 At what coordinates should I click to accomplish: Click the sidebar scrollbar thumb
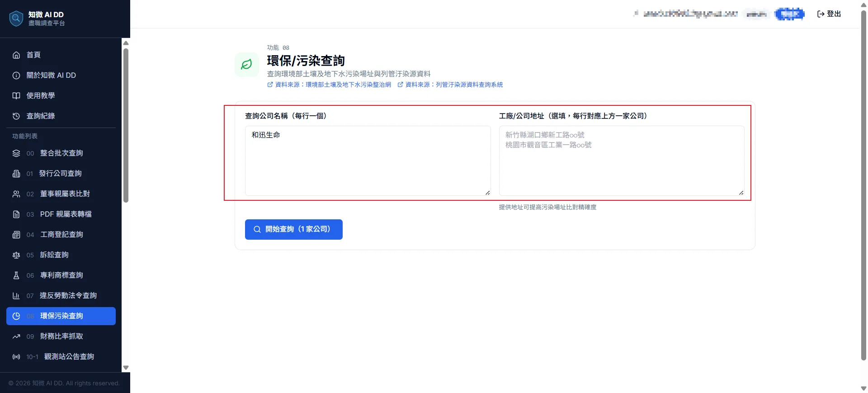[126, 125]
